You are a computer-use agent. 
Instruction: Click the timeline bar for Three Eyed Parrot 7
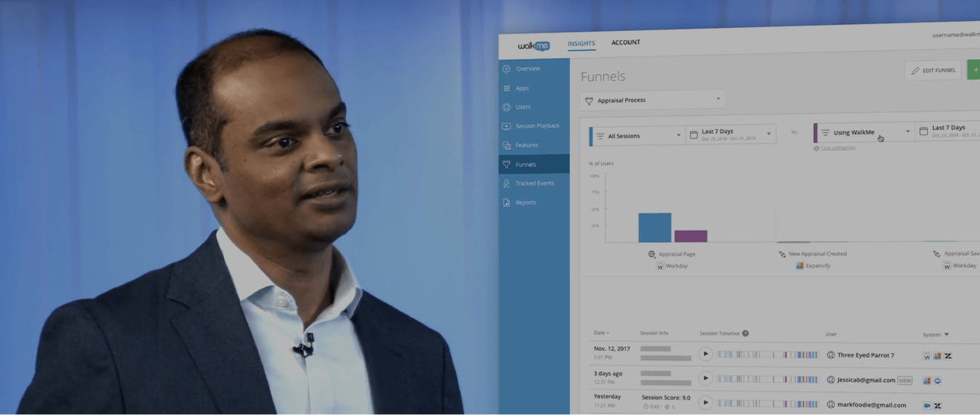click(767, 355)
